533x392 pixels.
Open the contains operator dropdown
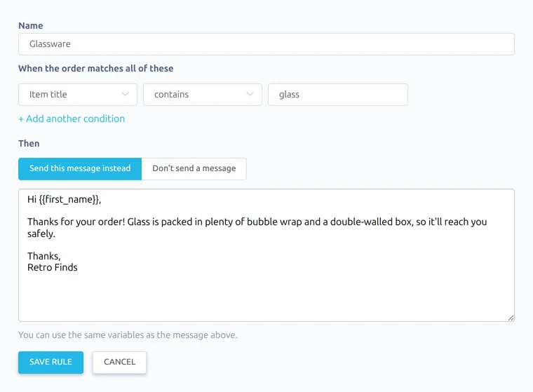[x=202, y=95]
